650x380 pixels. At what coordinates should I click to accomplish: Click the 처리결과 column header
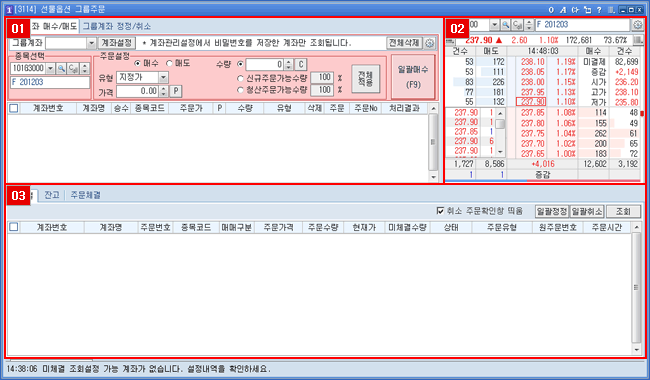tap(404, 108)
